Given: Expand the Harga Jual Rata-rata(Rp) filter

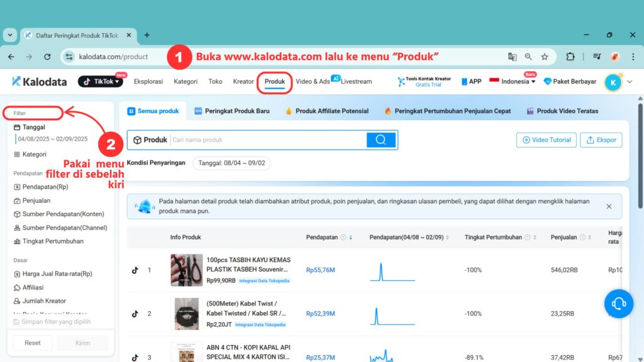Looking at the screenshot, I should 53,274.
